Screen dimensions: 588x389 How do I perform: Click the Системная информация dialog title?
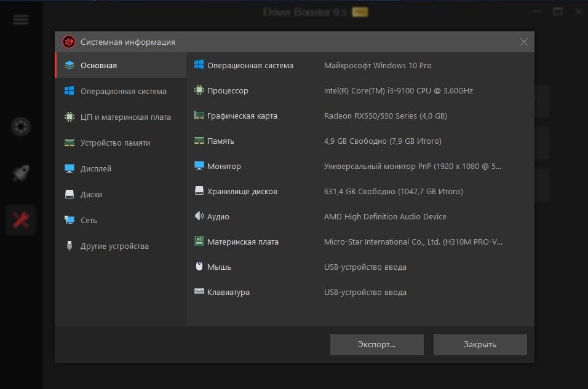point(128,42)
